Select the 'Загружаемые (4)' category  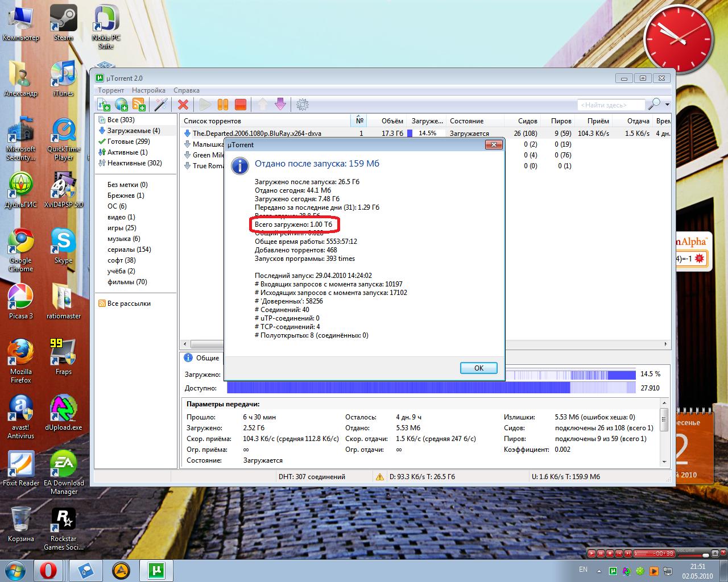tap(129, 131)
